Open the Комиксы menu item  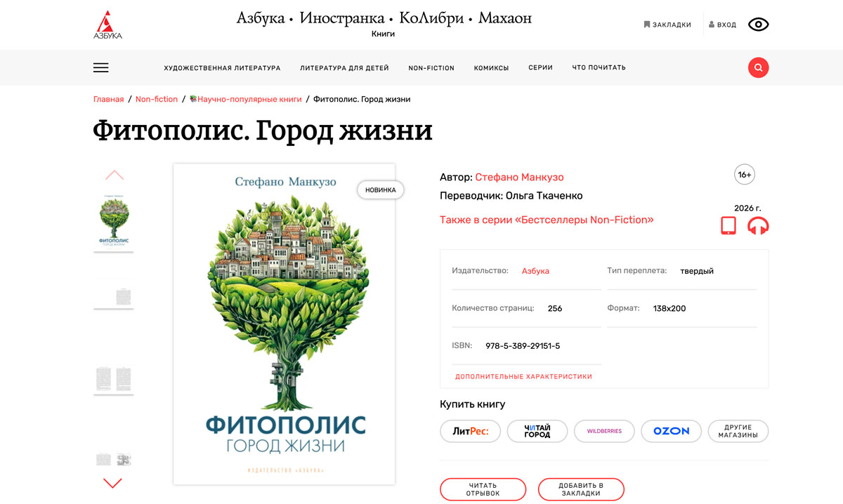pyautogui.click(x=491, y=68)
